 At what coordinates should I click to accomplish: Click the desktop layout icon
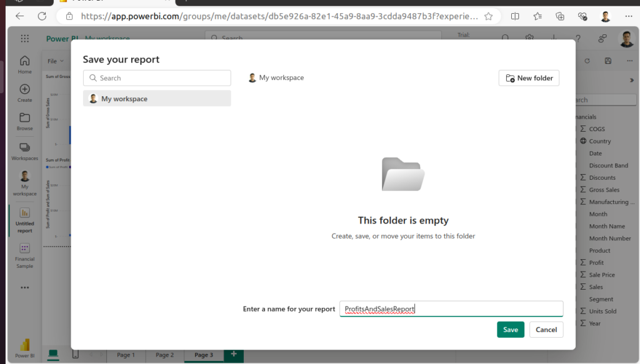tap(54, 354)
